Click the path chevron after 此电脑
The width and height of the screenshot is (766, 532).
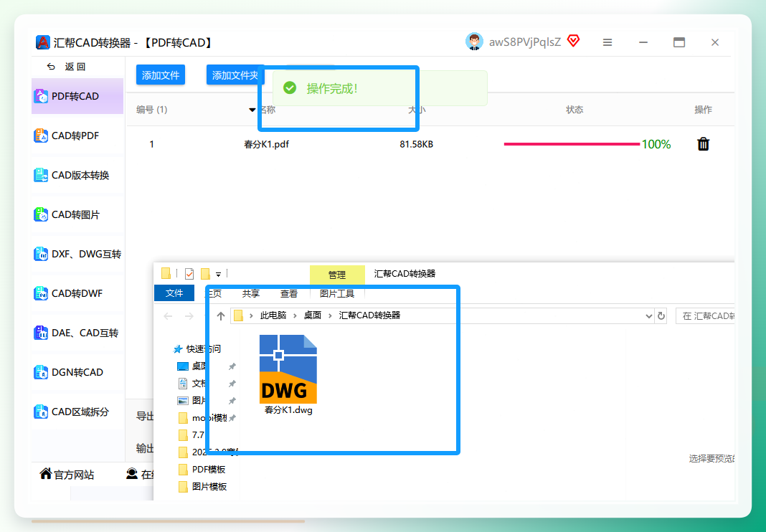(295, 316)
